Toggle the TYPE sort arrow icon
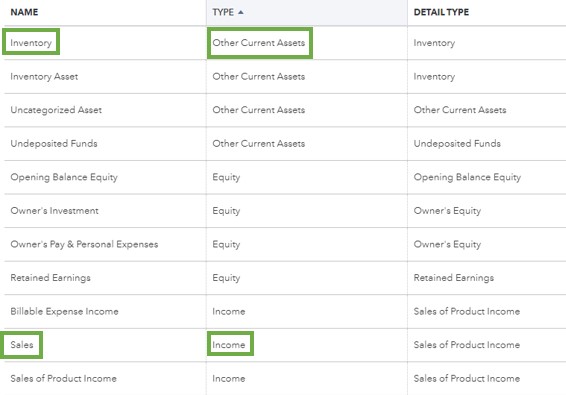 [241, 12]
